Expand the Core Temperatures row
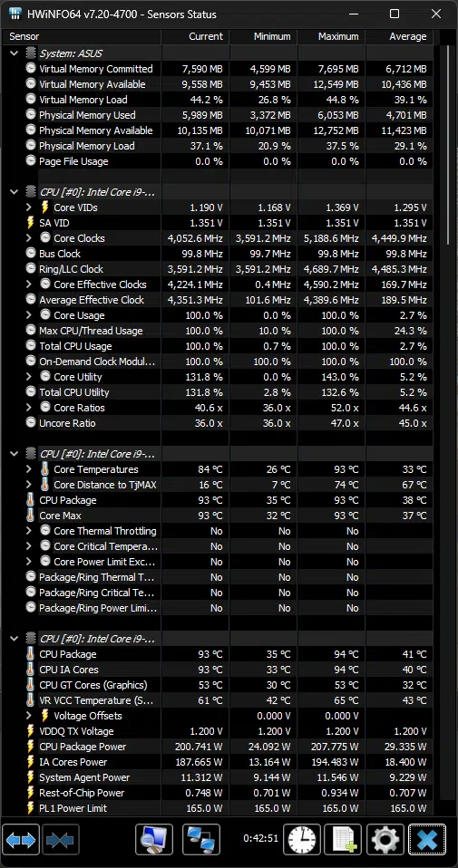 coord(29,469)
